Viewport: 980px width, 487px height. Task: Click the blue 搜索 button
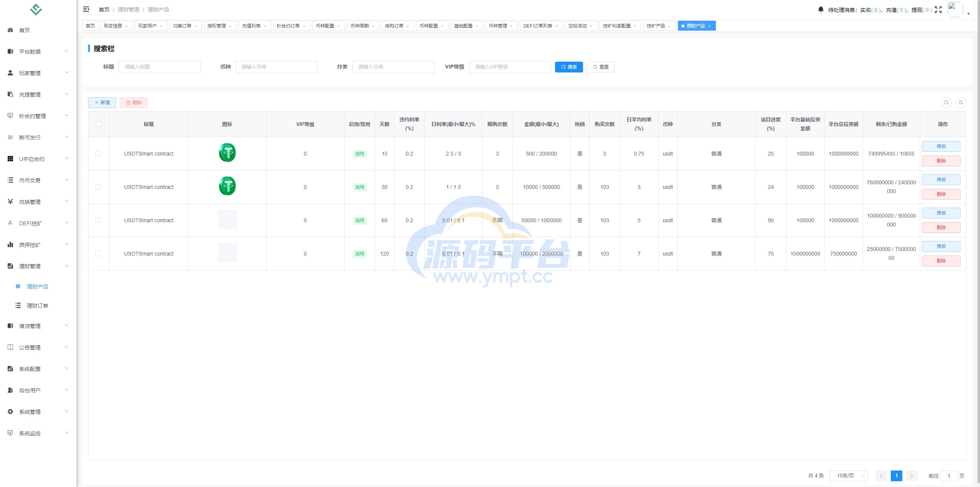click(568, 67)
